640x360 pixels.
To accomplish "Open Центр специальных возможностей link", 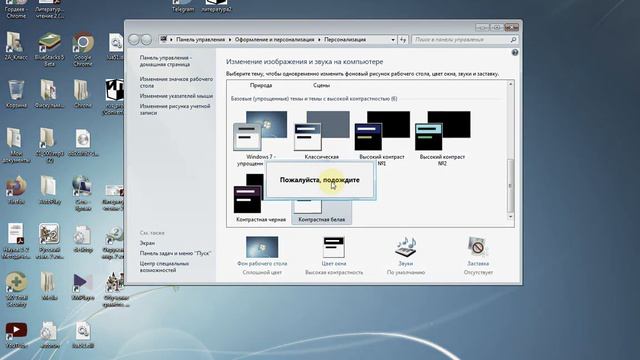I will pyautogui.click(x=164, y=267).
